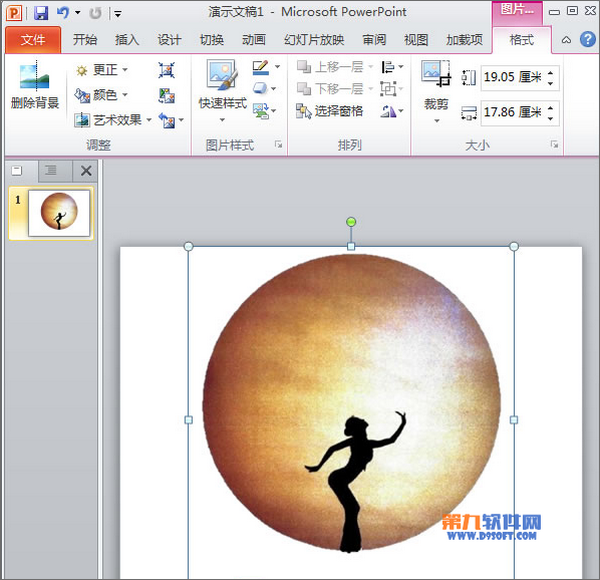The image size is (600, 580).
Task: Click the align objects icon
Action: pyautogui.click(x=388, y=67)
